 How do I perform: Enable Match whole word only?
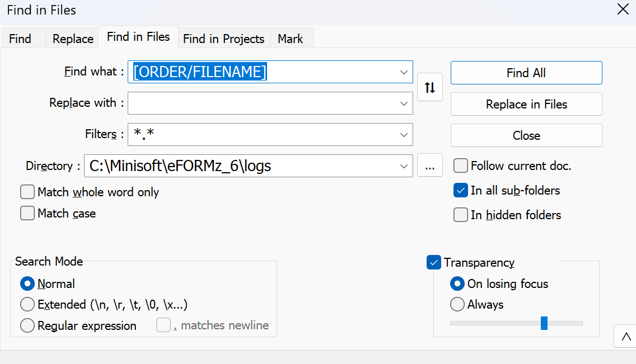point(27,192)
